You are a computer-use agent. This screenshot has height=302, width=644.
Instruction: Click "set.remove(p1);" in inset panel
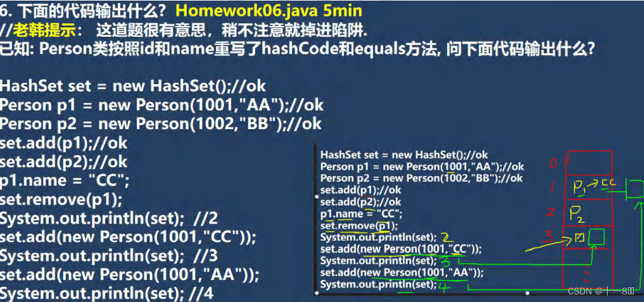coord(359,226)
